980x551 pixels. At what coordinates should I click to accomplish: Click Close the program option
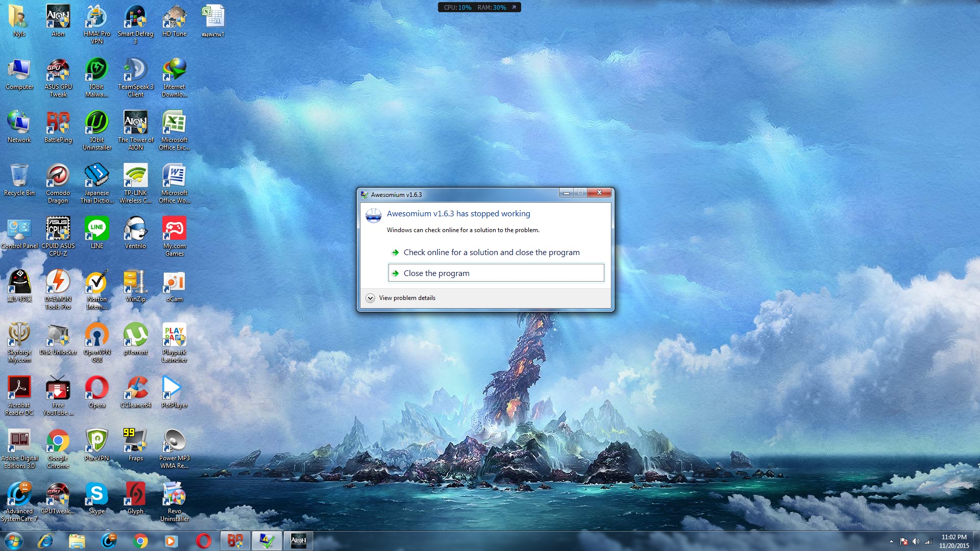click(436, 273)
